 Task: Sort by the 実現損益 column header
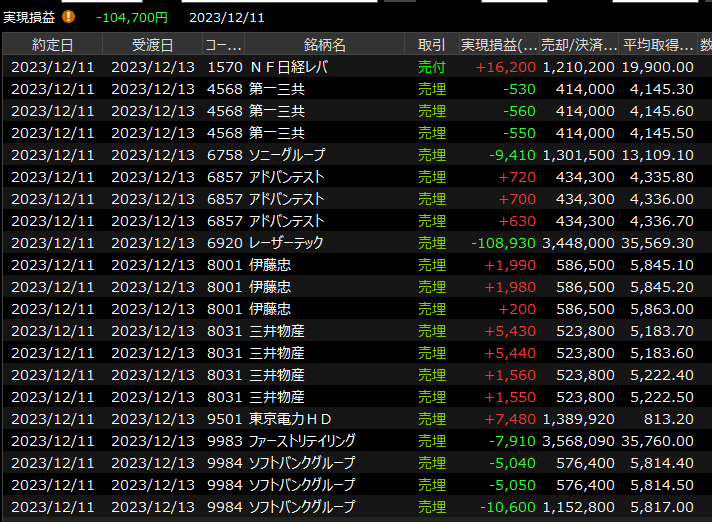tap(499, 45)
